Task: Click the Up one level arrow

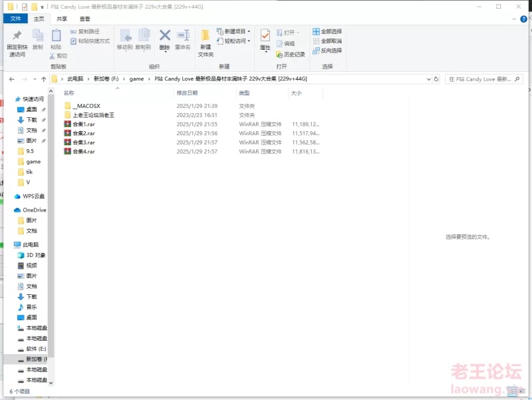Action: tap(43, 79)
